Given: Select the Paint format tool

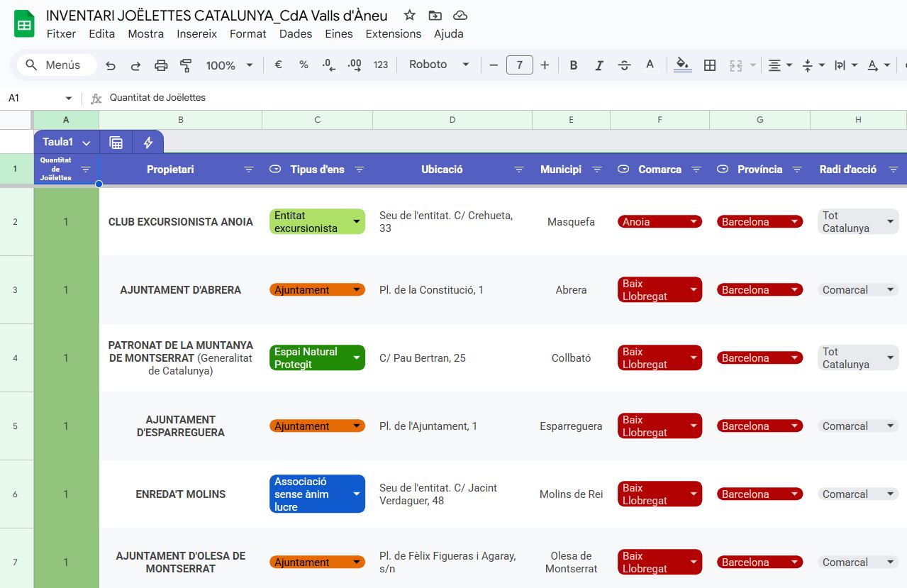Looking at the screenshot, I should click(x=186, y=65).
